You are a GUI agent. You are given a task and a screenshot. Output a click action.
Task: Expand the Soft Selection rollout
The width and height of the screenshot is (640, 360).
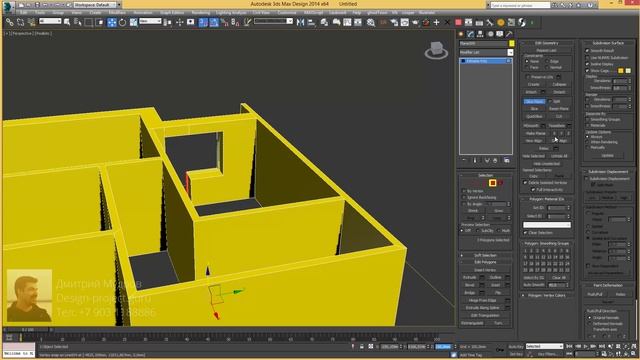[x=485, y=255]
